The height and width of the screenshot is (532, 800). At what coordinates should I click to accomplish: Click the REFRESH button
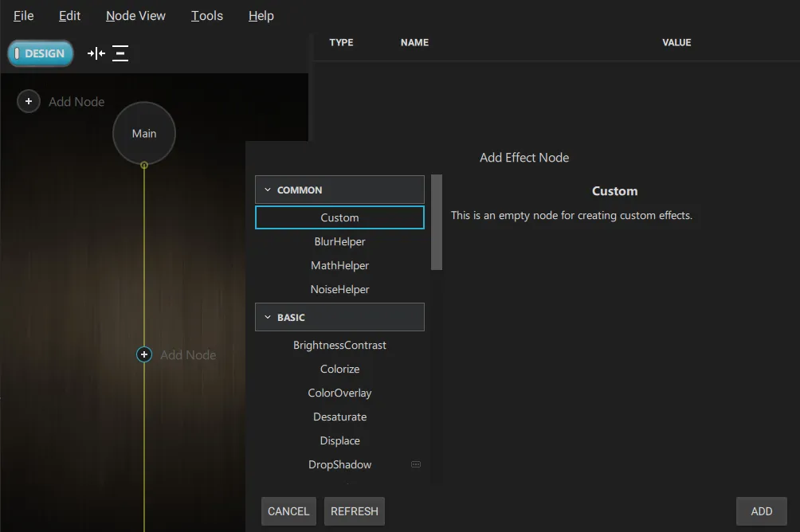pos(354,510)
